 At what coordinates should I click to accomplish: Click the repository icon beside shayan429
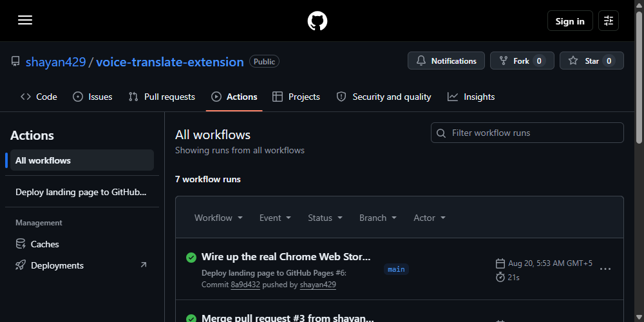tap(15, 62)
